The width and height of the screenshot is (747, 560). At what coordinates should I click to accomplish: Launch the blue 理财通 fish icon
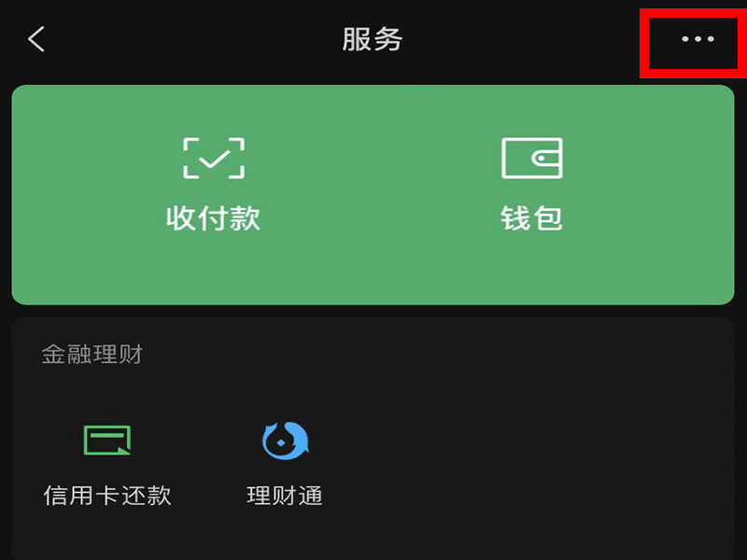point(286,441)
